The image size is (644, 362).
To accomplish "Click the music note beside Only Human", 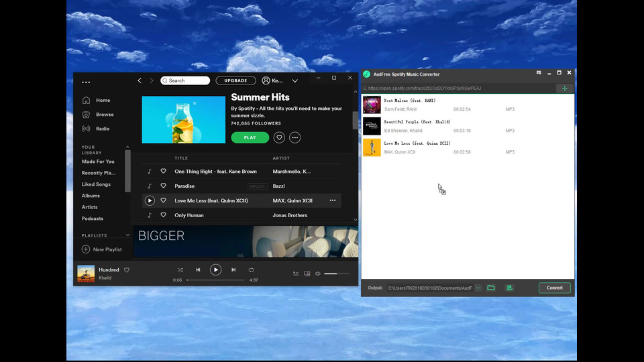I will tap(150, 215).
